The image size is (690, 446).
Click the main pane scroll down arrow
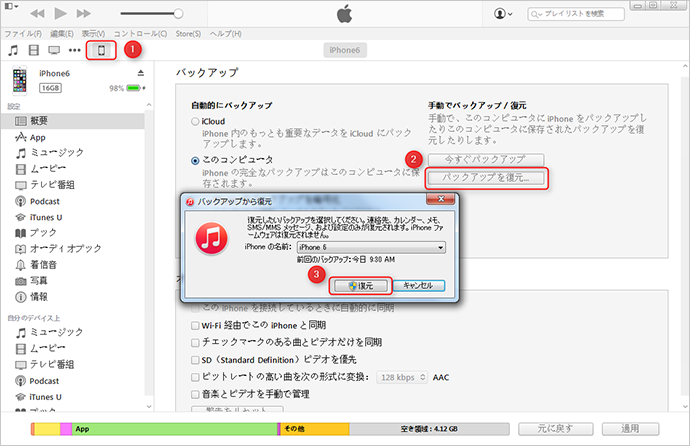(x=685, y=407)
